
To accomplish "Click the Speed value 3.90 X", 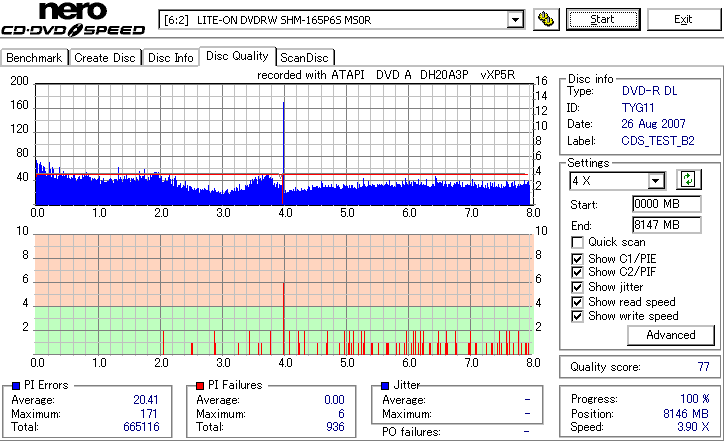I will (693, 427).
